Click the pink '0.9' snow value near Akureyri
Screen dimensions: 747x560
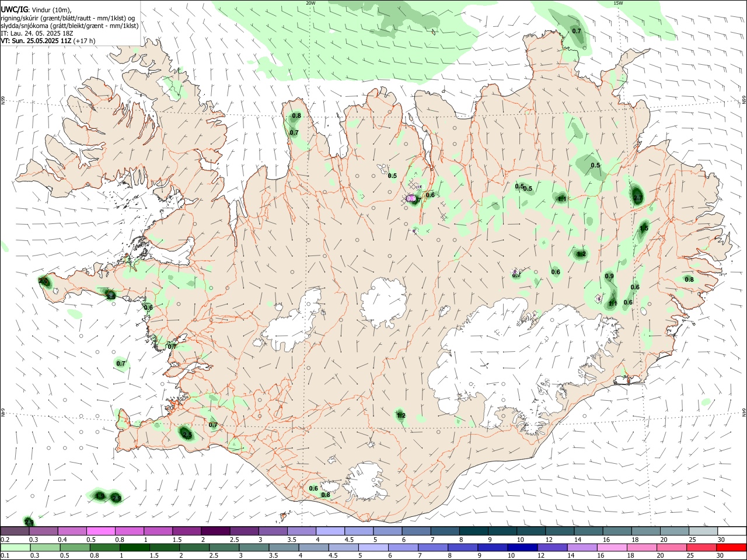[411, 199]
